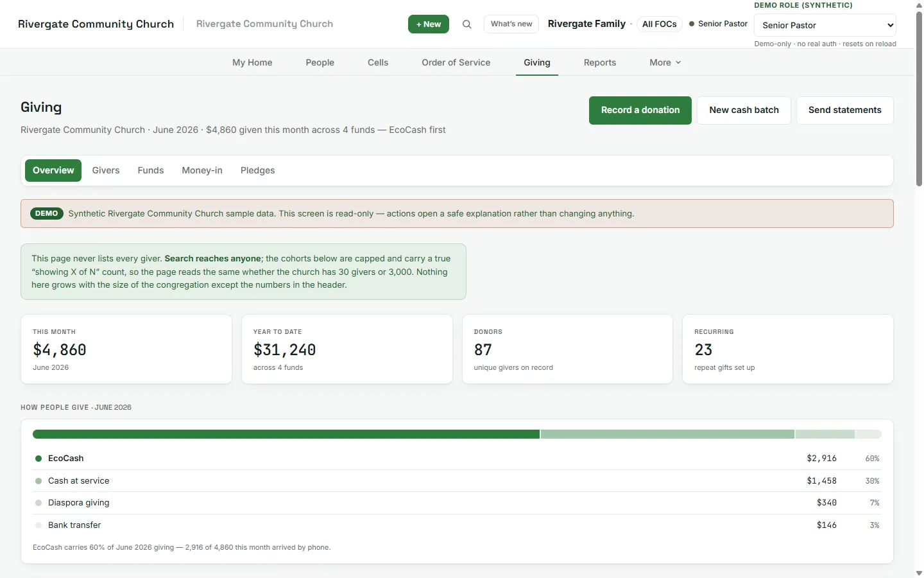
Task: Click the $2,916 amount
Action: tap(821, 459)
